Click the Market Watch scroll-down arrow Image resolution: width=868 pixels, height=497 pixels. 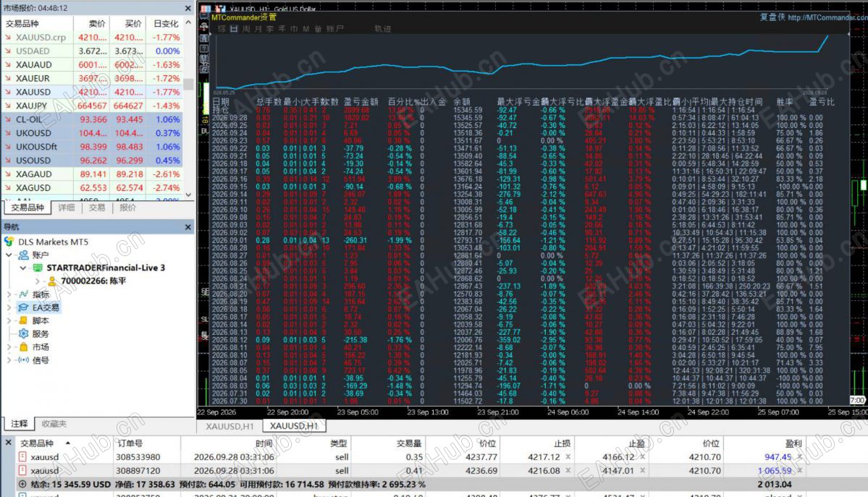tap(189, 195)
